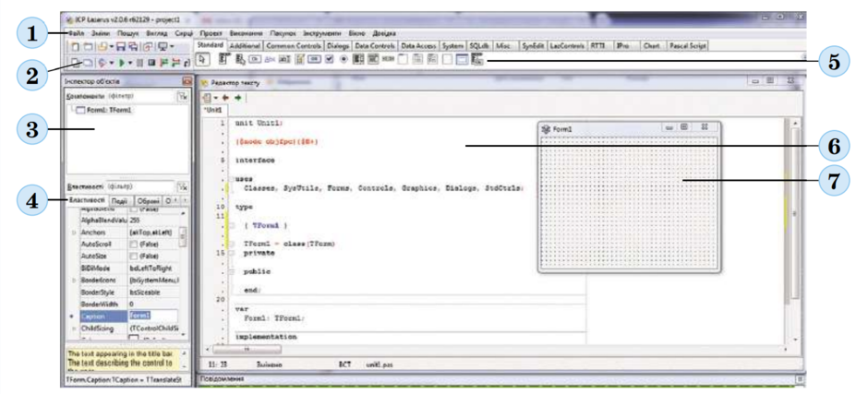868x394 pixels.
Task: Toggle the AutoSize property checkbox
Action: [x=133, y=257]
